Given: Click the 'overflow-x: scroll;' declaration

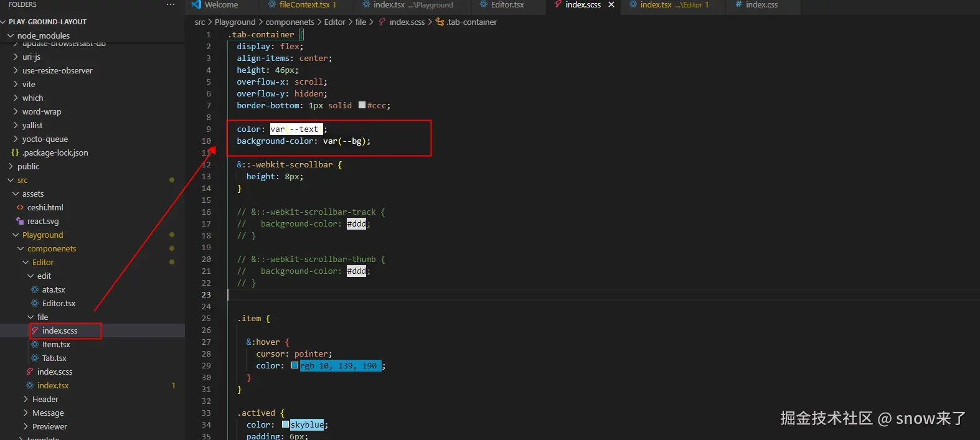Looking at the screenshot, I should [x=281, y=82].
